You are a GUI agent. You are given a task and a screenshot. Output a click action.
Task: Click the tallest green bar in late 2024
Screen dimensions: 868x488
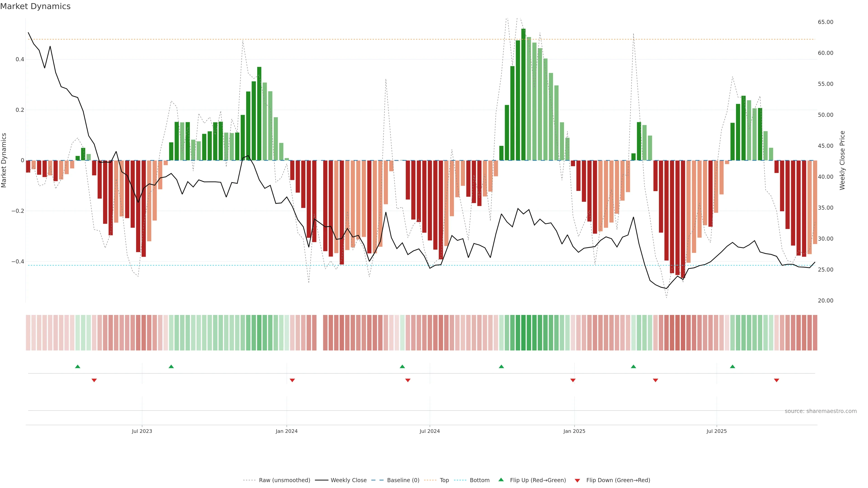click(523, 94)
